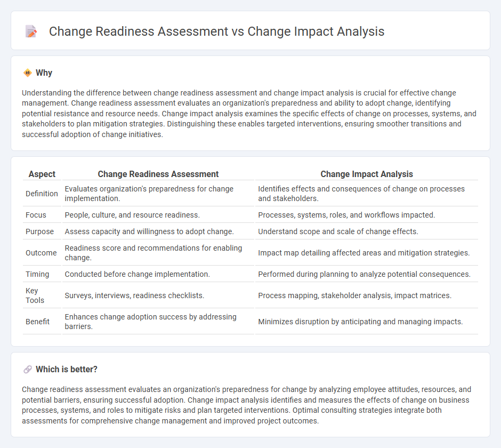The height and width of the screenshot is (448, 501).
Task: Click cell 'Assess capacity and willingness to adopt change.'
Action: point(158,231)
